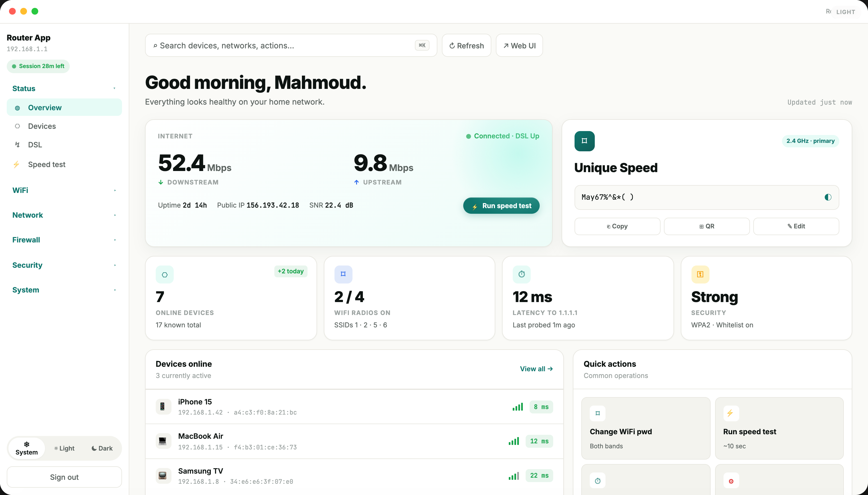The image size is (868, 495).
Task: Click Public IP 156.193.42.18
Action: pyautogui.click(x=258, y=205)
